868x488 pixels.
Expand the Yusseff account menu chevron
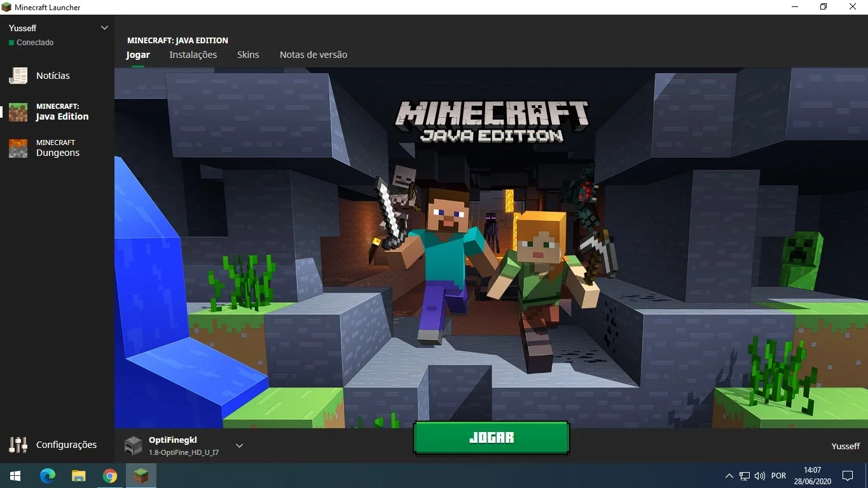(105, 28)
